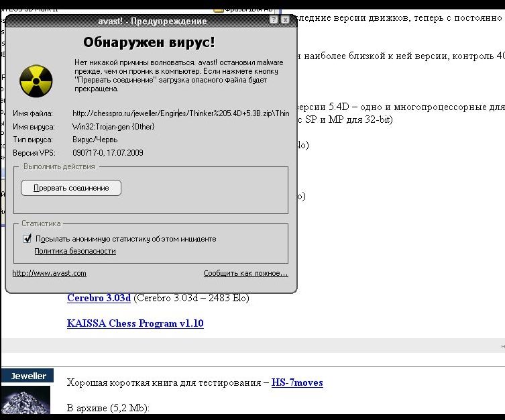Open the KAISSA Chess Program v1.10 link
The height and width of the screenshot is (420, 505).
[135, 323]
